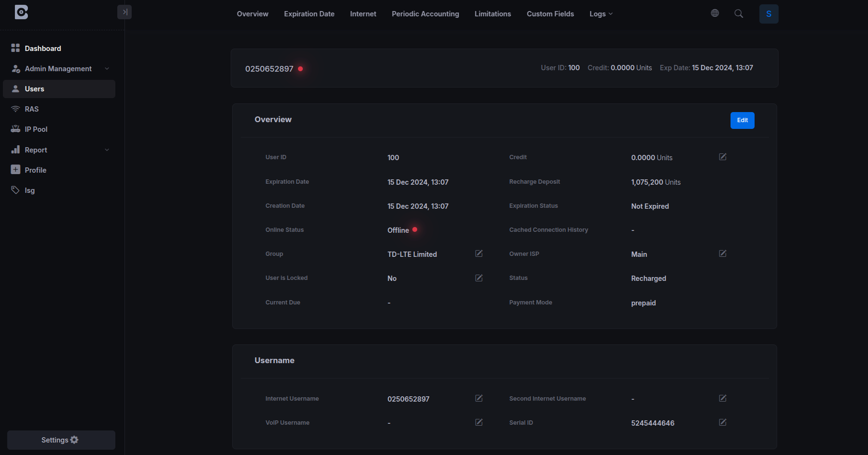The height and width of the screenshot is (455, 868).
Task: Click the Edit button in Overview panel
Action: coord(742,120)
